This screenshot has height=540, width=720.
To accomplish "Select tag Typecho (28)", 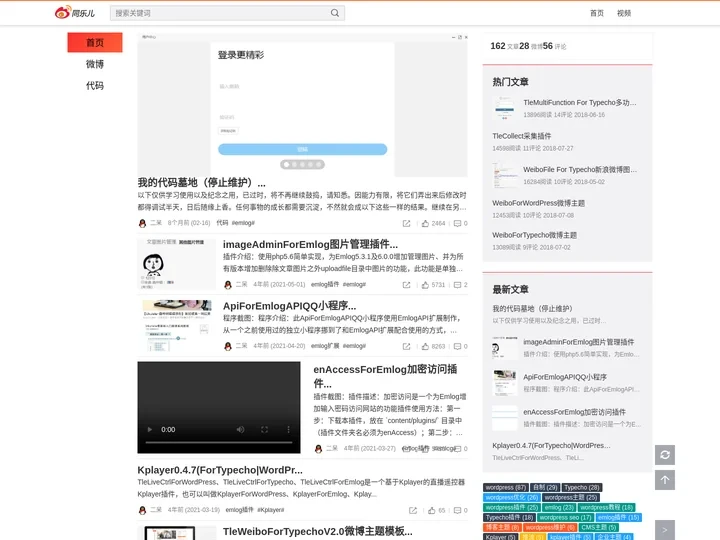I will pyautogui.click(x=582, y=488).
